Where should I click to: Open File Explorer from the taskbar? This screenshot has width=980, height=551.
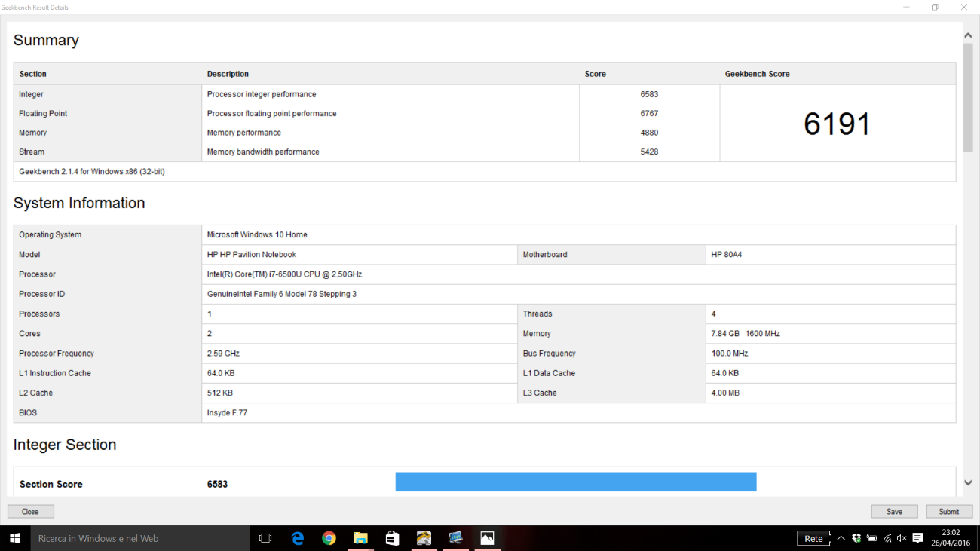pos(360,538)
